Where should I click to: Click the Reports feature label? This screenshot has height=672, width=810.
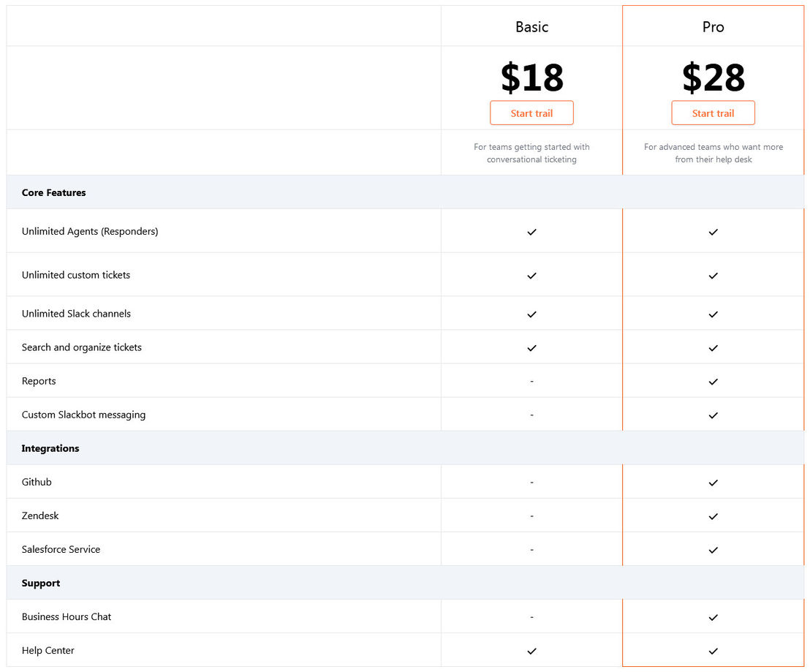[39, 381]
